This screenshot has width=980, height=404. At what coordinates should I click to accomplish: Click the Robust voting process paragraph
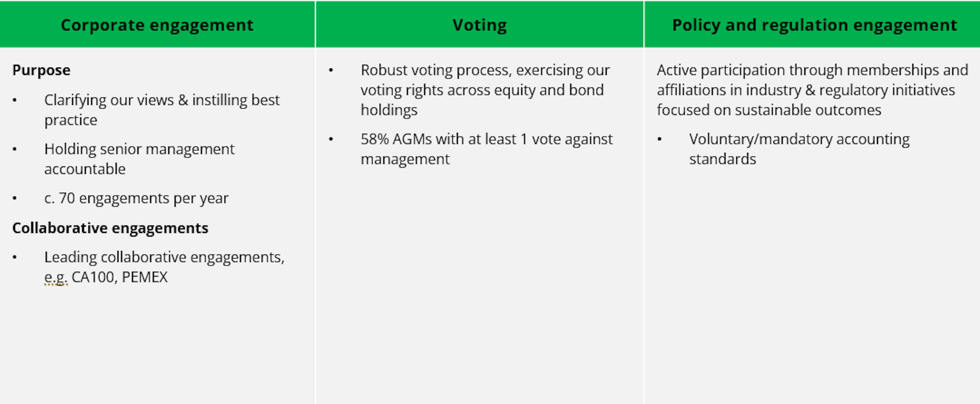tap(485, 90)
